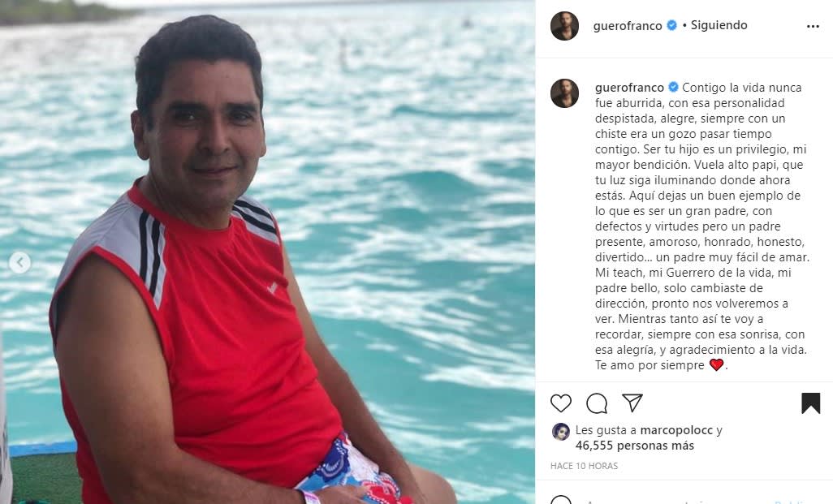Open comments via the speech bubble icon
The width and height of the screenshot is (833, 504).
tap(597, 403)
